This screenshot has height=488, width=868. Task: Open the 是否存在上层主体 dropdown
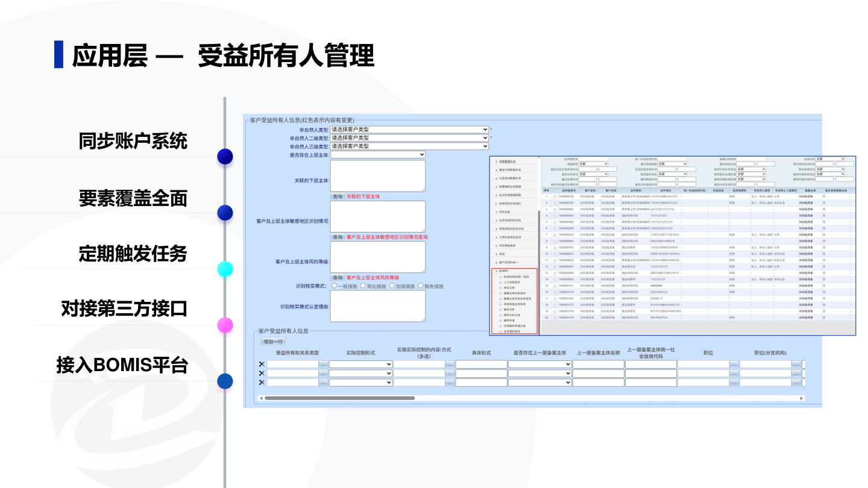pos(378,155)
